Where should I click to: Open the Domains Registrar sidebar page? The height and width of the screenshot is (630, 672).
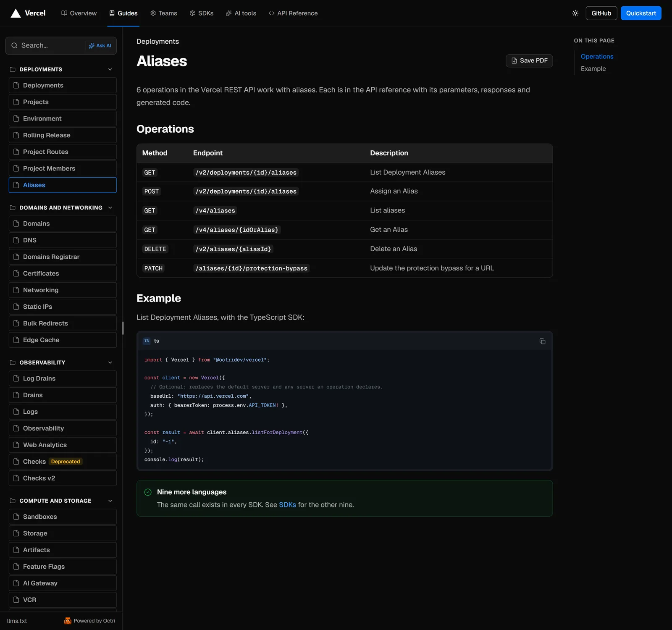63,257
